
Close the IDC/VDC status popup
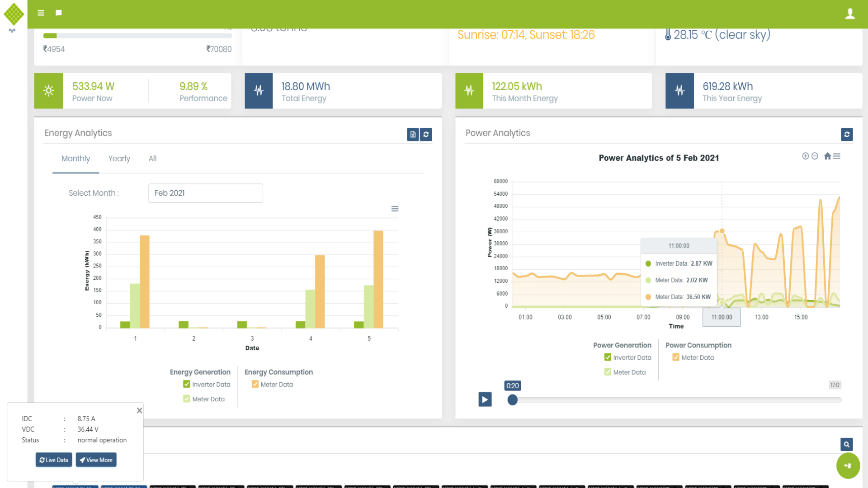pos(139,410)
